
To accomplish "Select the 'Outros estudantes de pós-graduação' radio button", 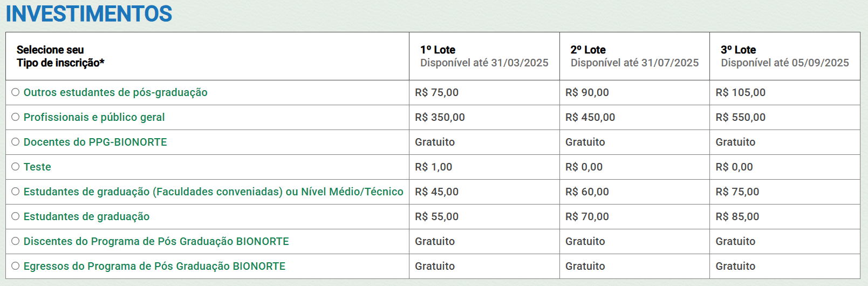I will 16,92.
